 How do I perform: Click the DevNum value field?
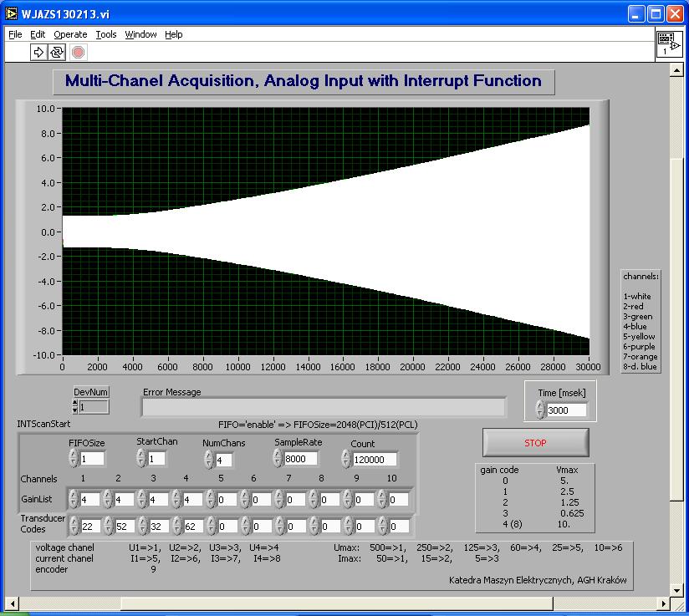(94, 406)
